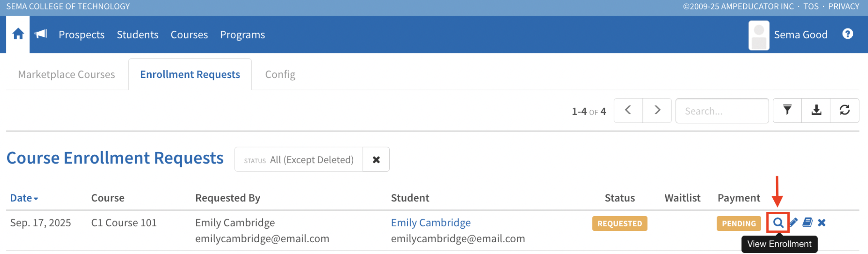The width and height of the screenshot is (868, 254).
Task: Open the Status filter dropdown
Action: [299, 160]
